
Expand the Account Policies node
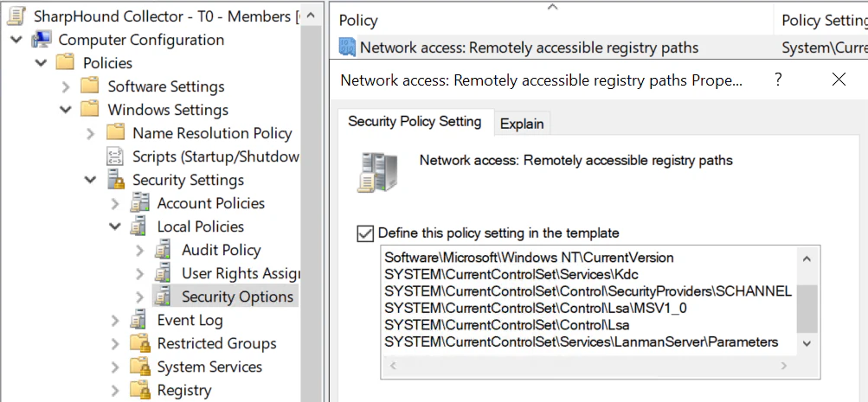click(x=115, y=203)
